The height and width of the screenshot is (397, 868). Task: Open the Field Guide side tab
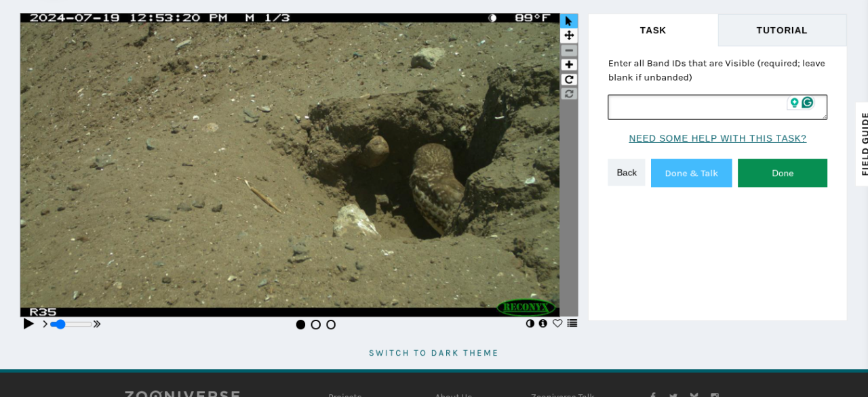pyautogui.click(x=863, y=144)
